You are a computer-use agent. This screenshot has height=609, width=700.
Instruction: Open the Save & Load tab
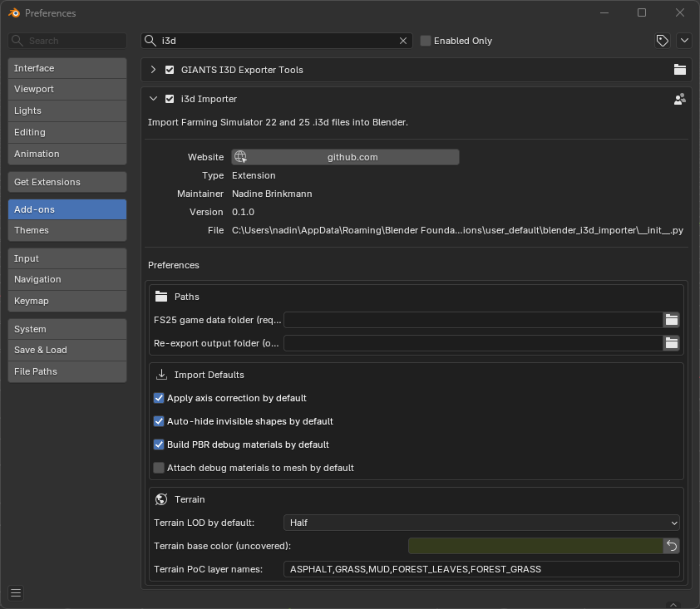click(x=67, y=350)
